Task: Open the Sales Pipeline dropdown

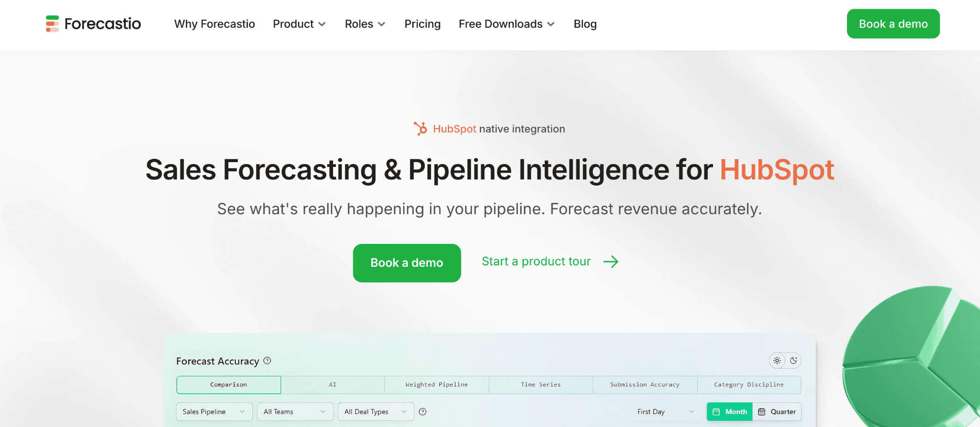Action: (214, 411)
